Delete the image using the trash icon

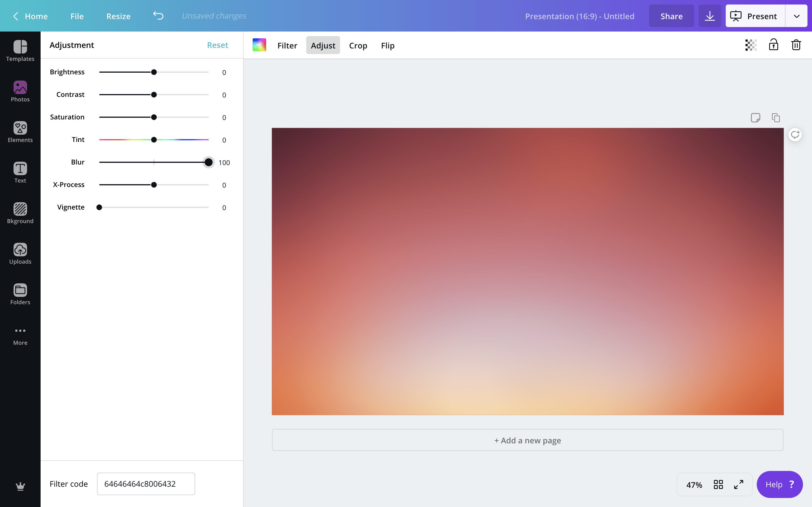[796, 45]
